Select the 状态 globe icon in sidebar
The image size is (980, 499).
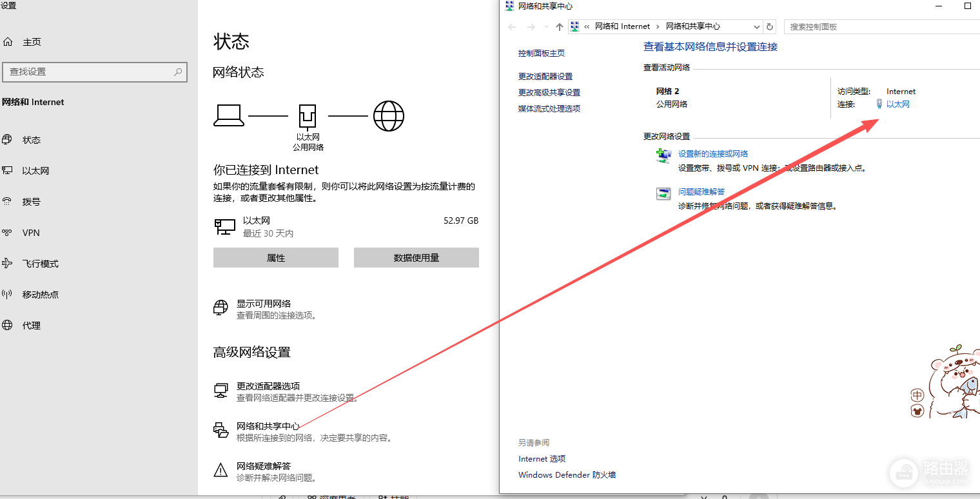coord(8,140)
